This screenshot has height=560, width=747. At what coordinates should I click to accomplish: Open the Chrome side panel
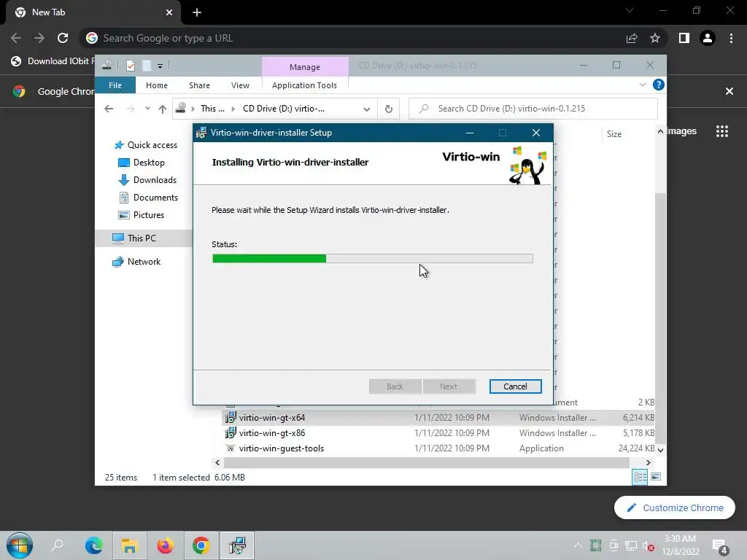684,38
